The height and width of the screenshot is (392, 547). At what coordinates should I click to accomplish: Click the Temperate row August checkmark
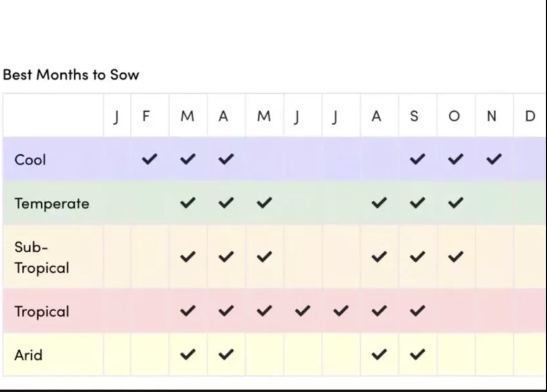[x=379, y=203]
